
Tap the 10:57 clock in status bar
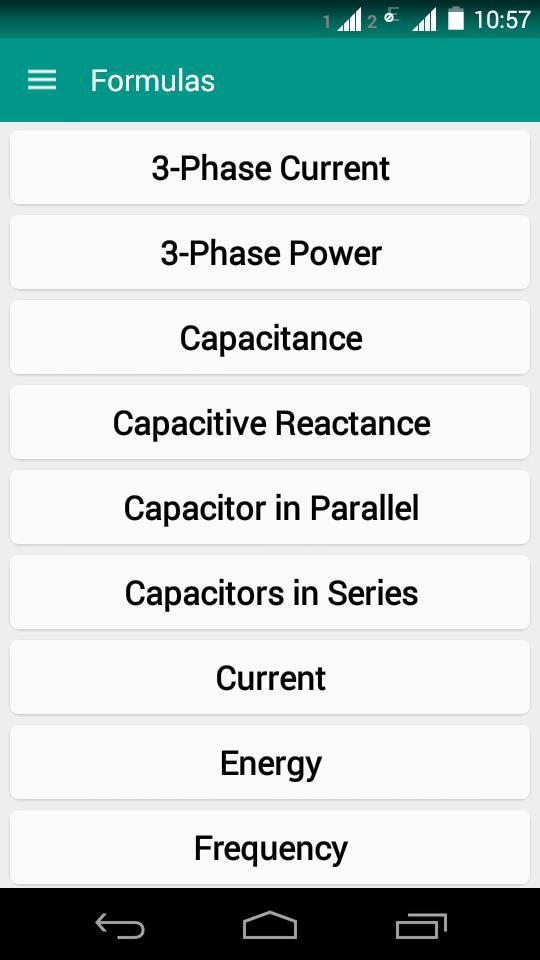tap(502, 20)
